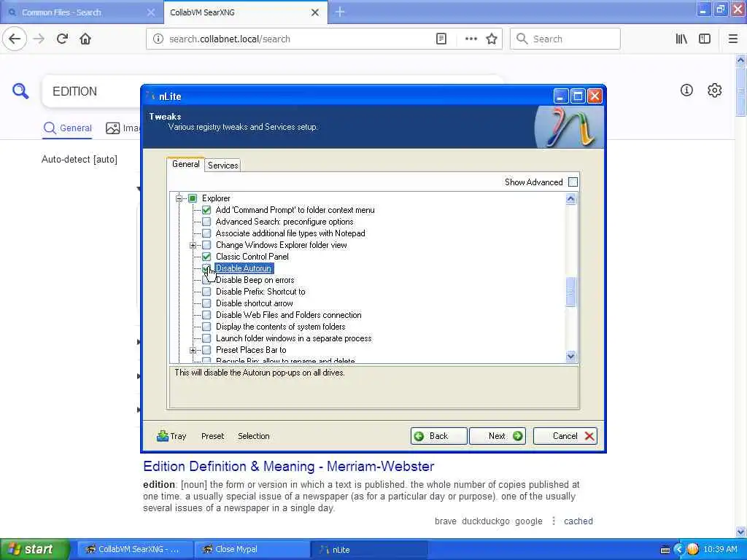The height and width of the screenshot is (560, 747).
Task: Click the keyboard icon in system tray
Action: click(665, 550)
